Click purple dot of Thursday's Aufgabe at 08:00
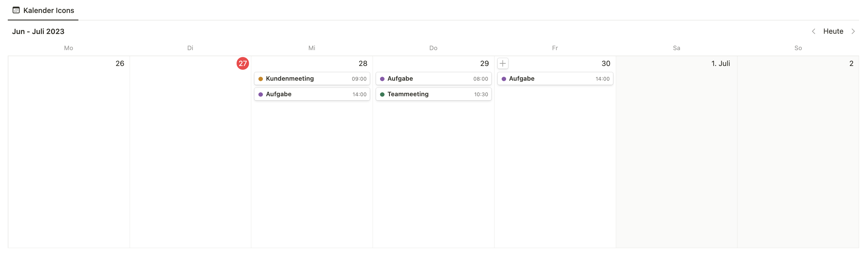868x257 pixels. [382, 79]
